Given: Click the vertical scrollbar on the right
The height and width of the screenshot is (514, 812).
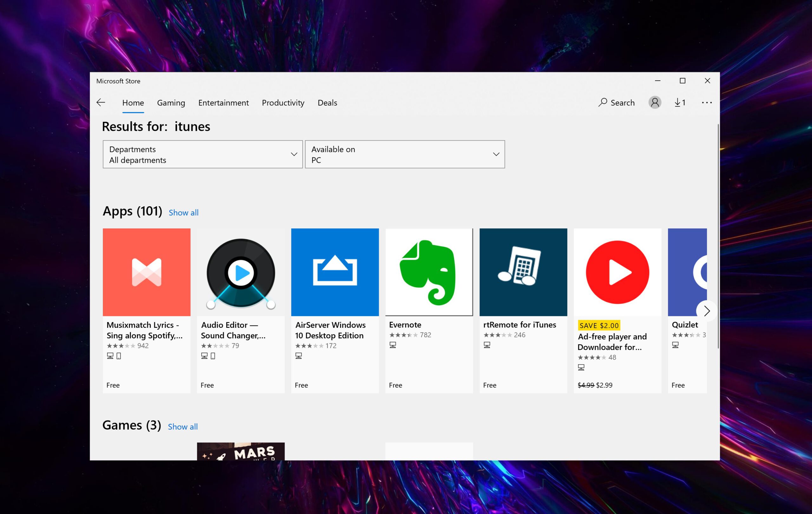Looking at the screenshot, I should click(718, 236).
